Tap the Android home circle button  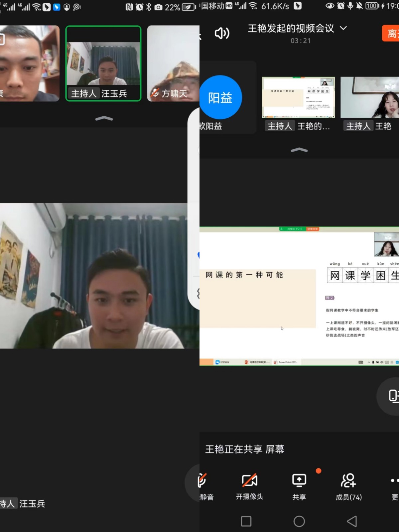point(299,521)
